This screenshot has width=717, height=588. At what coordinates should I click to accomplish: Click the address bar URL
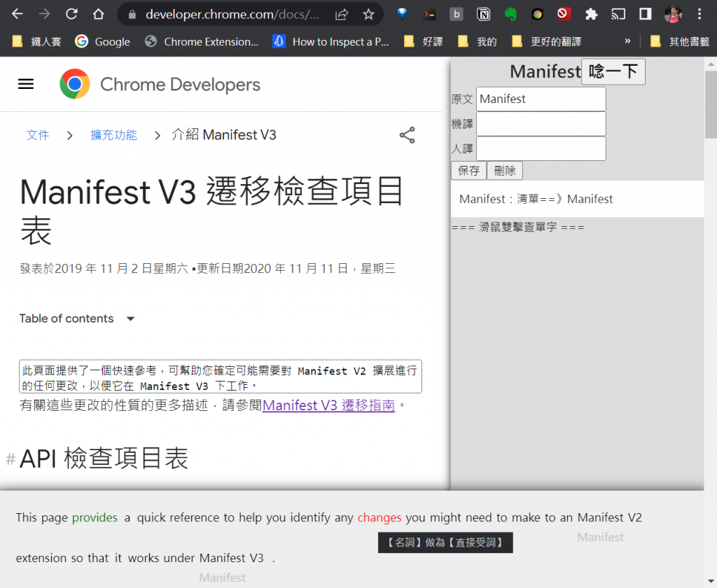pyautogui.click(x=232, y=15)
